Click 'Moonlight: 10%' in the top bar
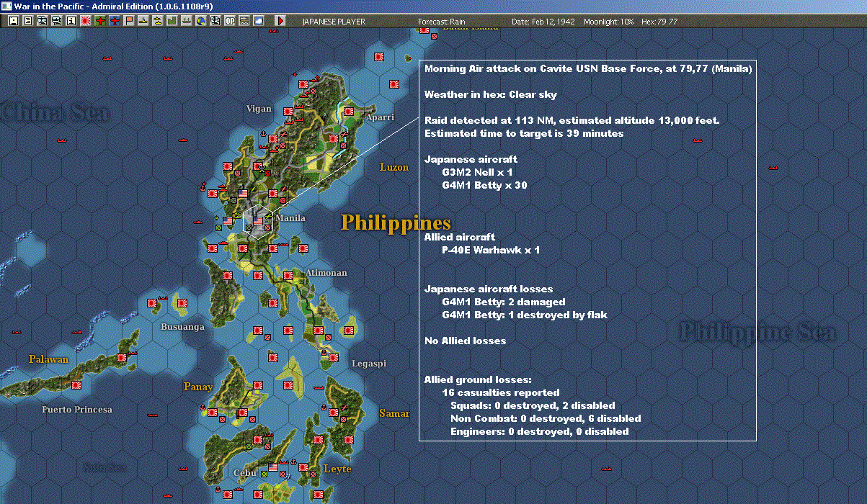 [610, 22]
